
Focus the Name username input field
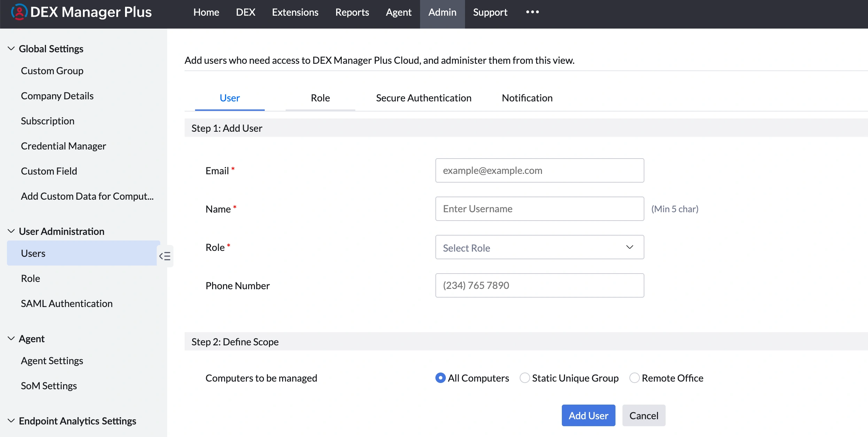tap(540, 209)
